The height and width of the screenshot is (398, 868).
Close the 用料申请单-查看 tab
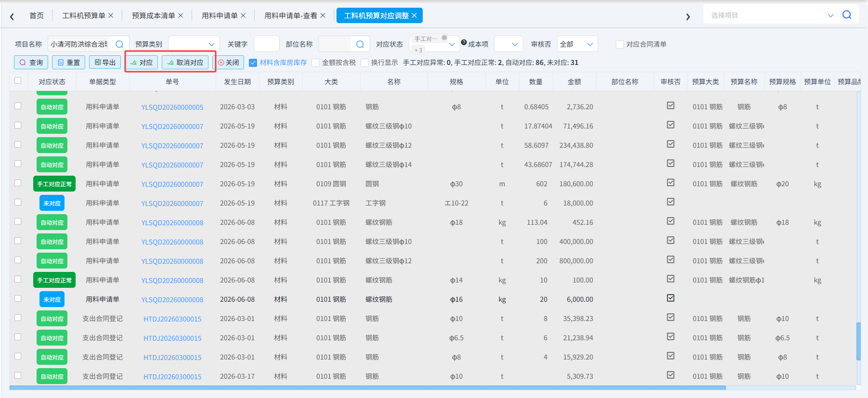[x=323, y=15]
